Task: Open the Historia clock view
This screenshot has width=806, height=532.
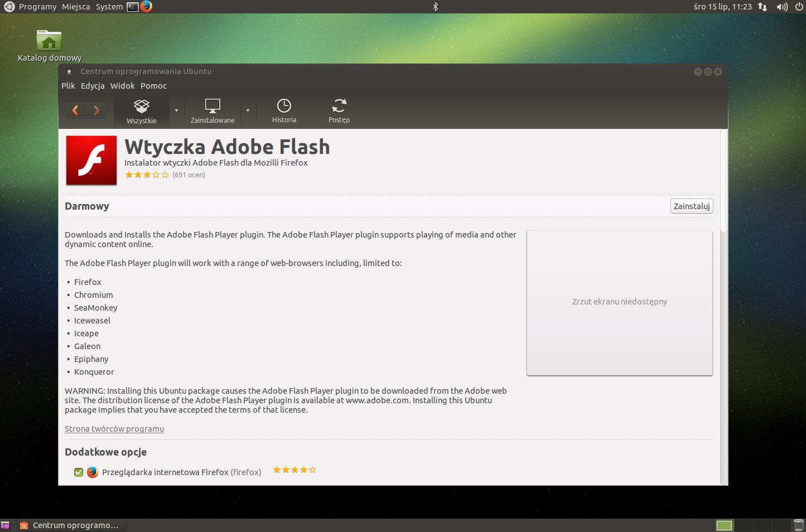Action: click(x=284, y=111)
